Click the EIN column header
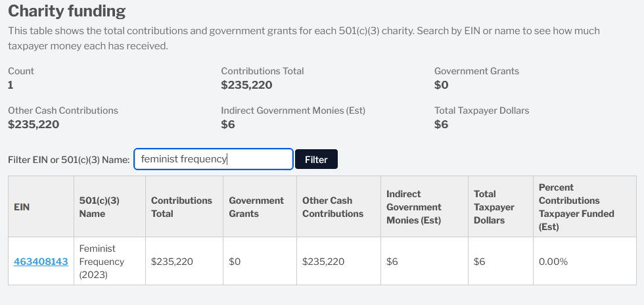This screenshot has height=305, width=644. pos(22,207)
